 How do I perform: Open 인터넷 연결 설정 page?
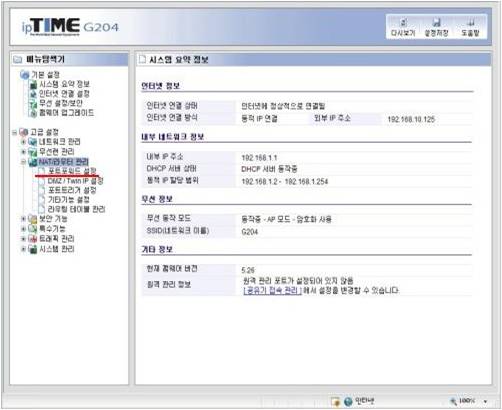click(64, 94)
